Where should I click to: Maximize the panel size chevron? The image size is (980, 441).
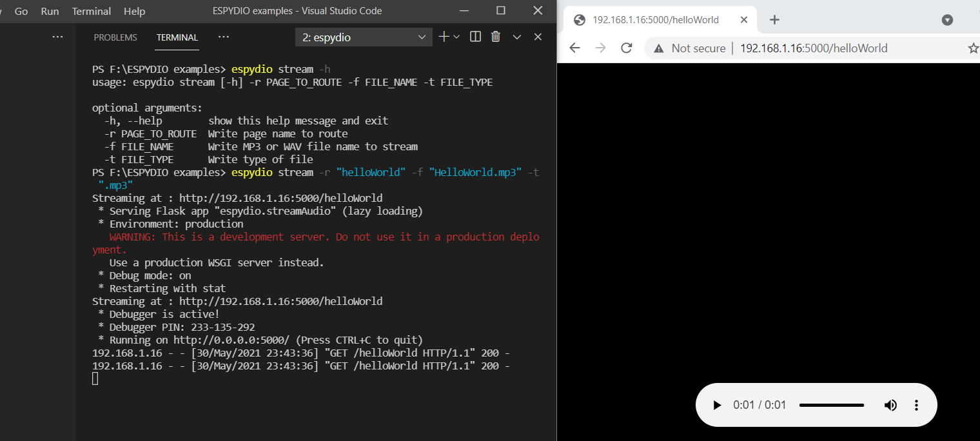tap(517, 37)
